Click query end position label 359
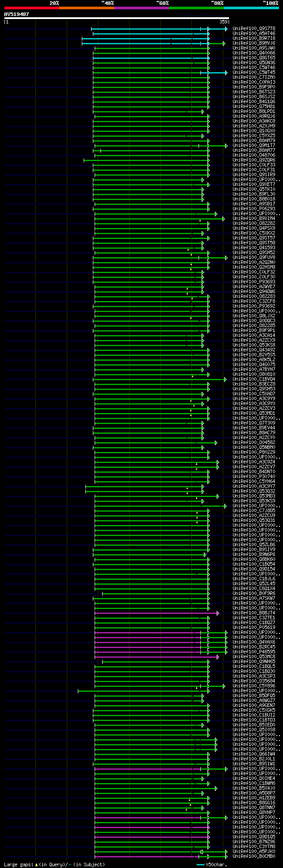The height and width of the screenshot is (868, 283). [223, 22]
